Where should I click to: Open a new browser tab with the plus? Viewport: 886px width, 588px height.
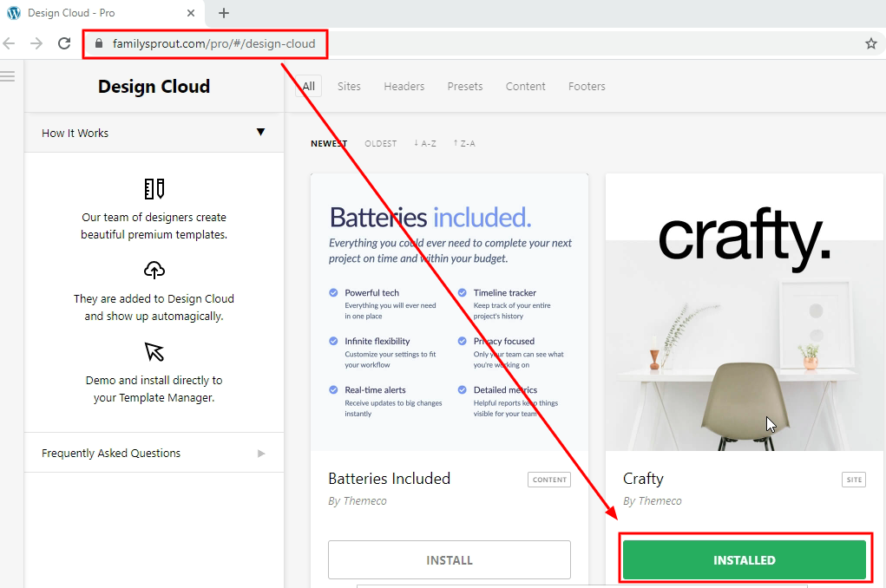click(224, 13)
